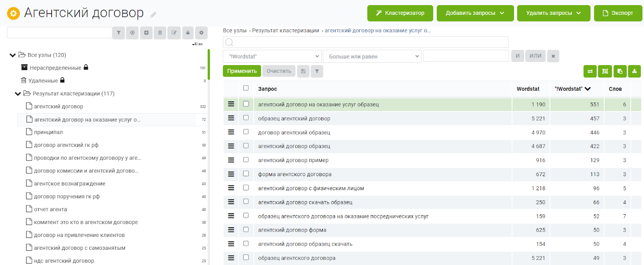Click the tree filter funnel icon
The width and height of the screenshot is (644, 265).
coord(118,33)
